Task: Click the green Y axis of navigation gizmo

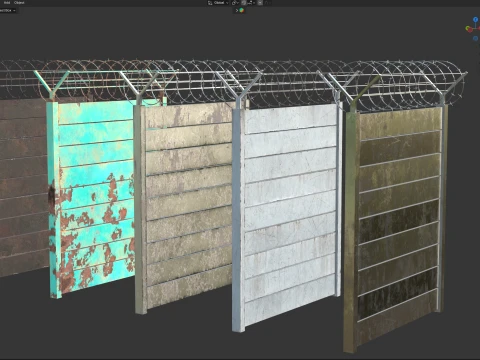Action: pos(467,28)
